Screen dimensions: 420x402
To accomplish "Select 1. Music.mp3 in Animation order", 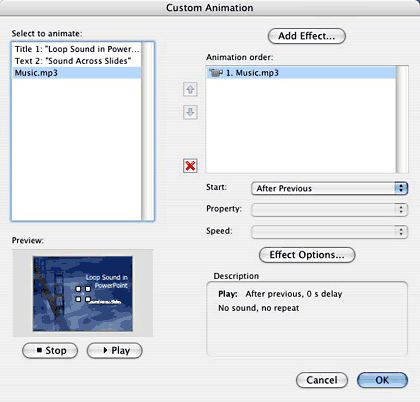I will coord(301,73).
